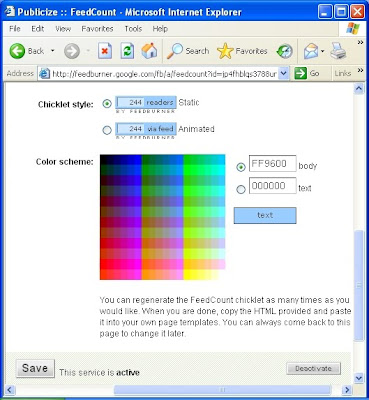This screenshot has width=369, height=400.
Task: Click "This service is active" status text
Action: tap(99, 373)
